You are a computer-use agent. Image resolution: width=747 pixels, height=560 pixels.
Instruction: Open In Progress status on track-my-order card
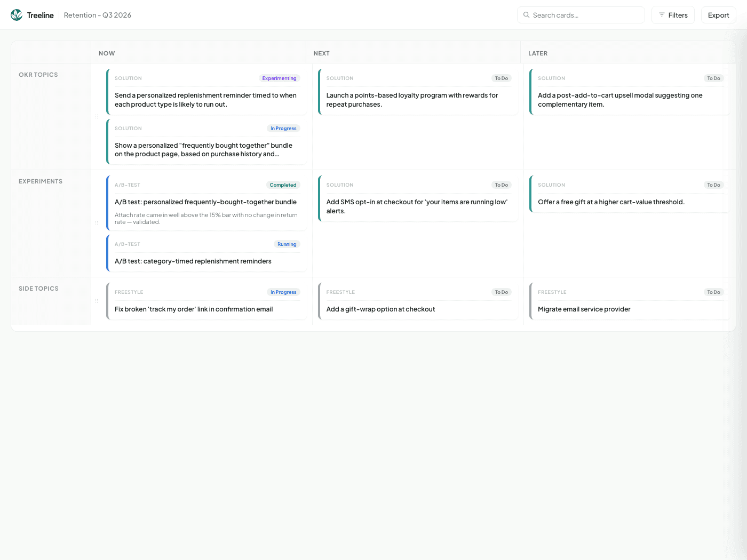pyautogui.click(x=283, y=292)
